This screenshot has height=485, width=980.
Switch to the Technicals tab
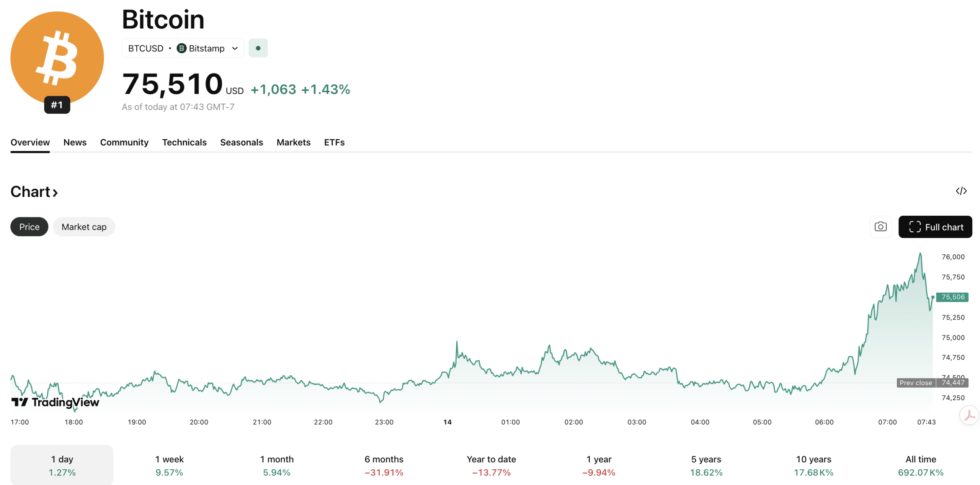tap(185, 142)
